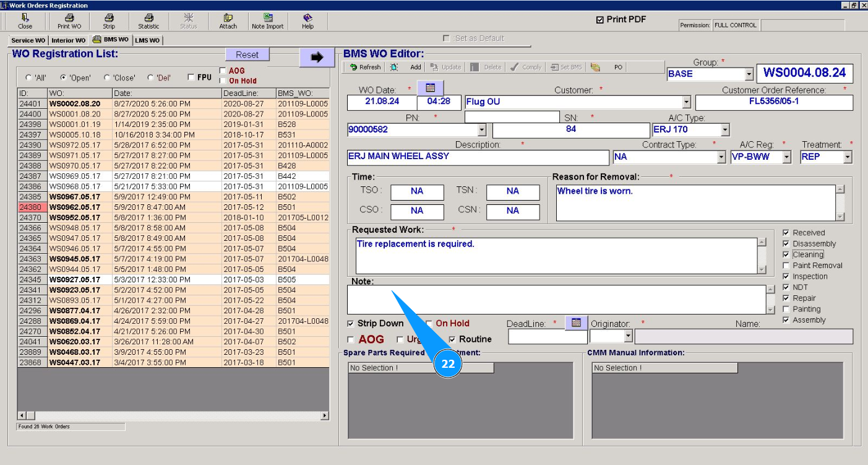
Task: Click the Note Import spreadsheet icon
Action: 267,18
